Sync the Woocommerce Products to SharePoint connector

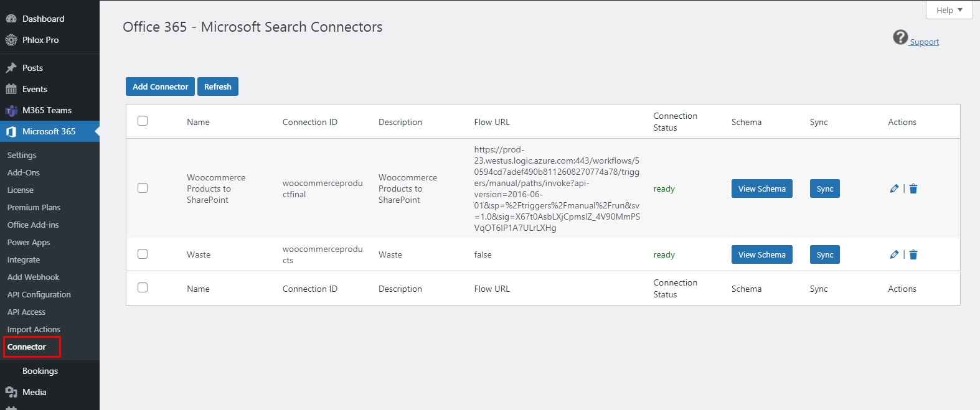(825, 189)
